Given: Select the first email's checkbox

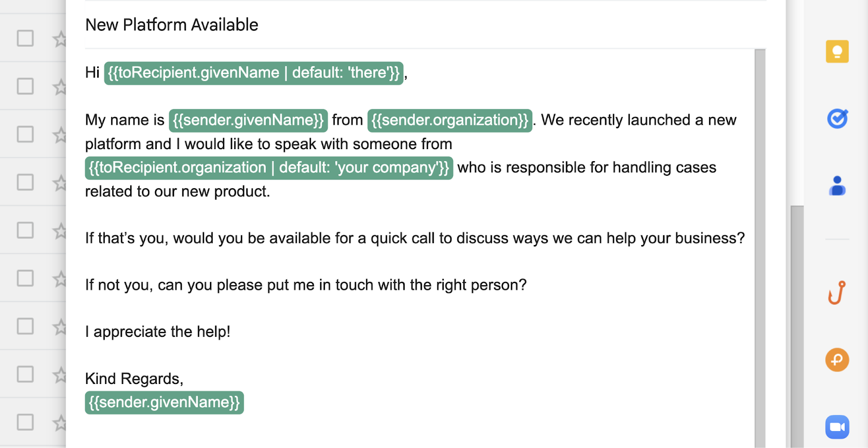Looking at the screenshot, I should (24, 38).
